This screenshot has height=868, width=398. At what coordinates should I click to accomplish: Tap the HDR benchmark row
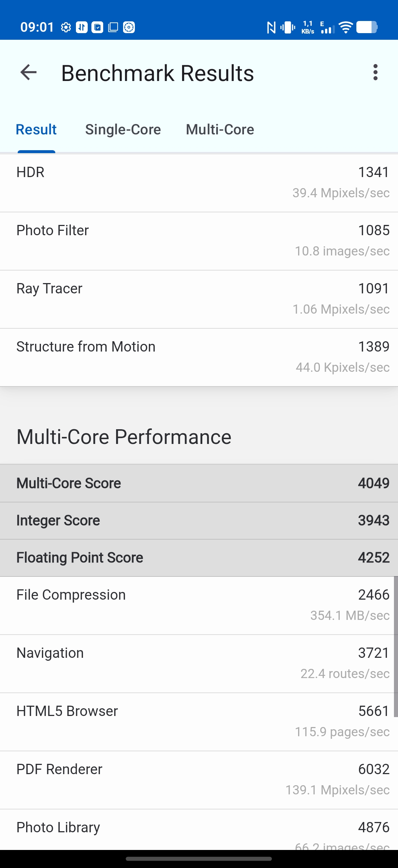click(x=199, y=183)
